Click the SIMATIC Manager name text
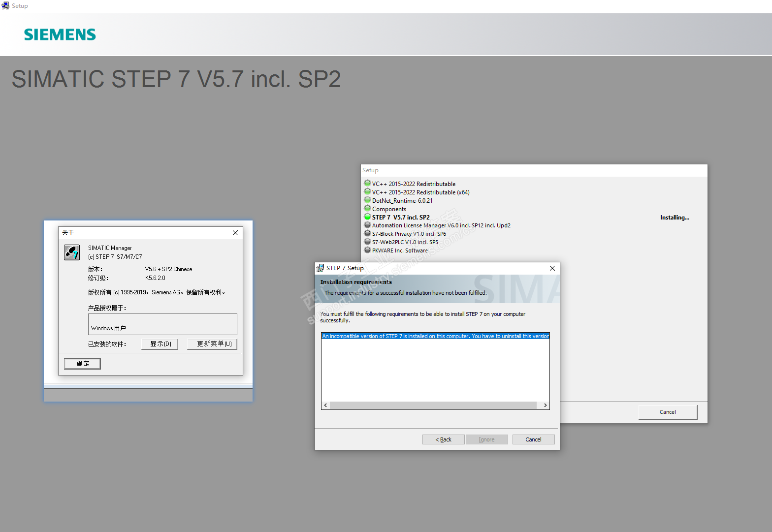Viewport: 772px width, 532px height. click(110, 248)
